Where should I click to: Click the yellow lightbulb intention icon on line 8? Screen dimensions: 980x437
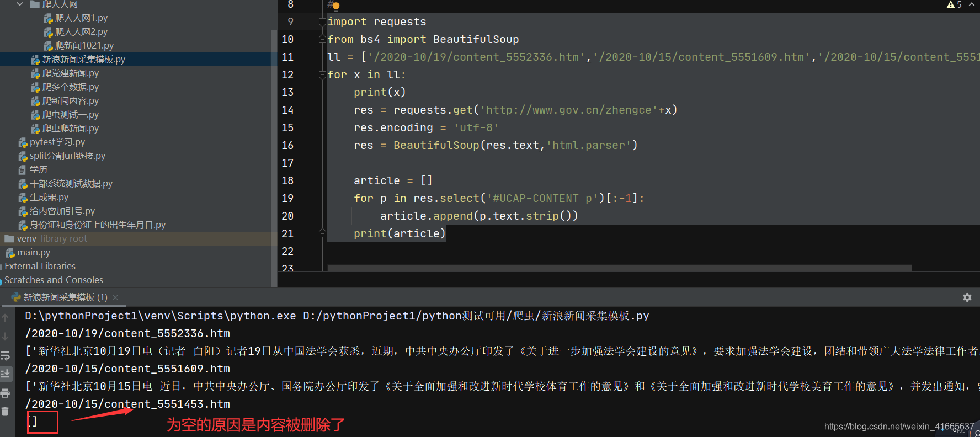point(336,6)
